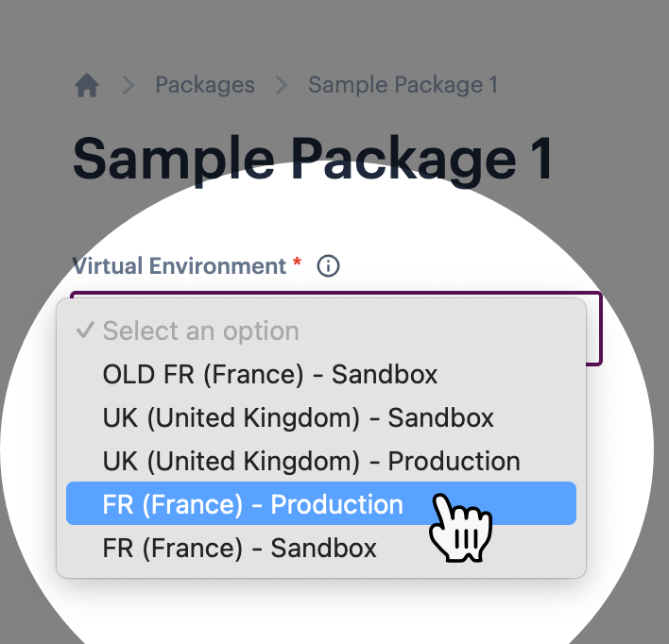The image size is (669, 644).
Task: Click the info icon beside Virtual Environment
Action: tap(328, 266)
